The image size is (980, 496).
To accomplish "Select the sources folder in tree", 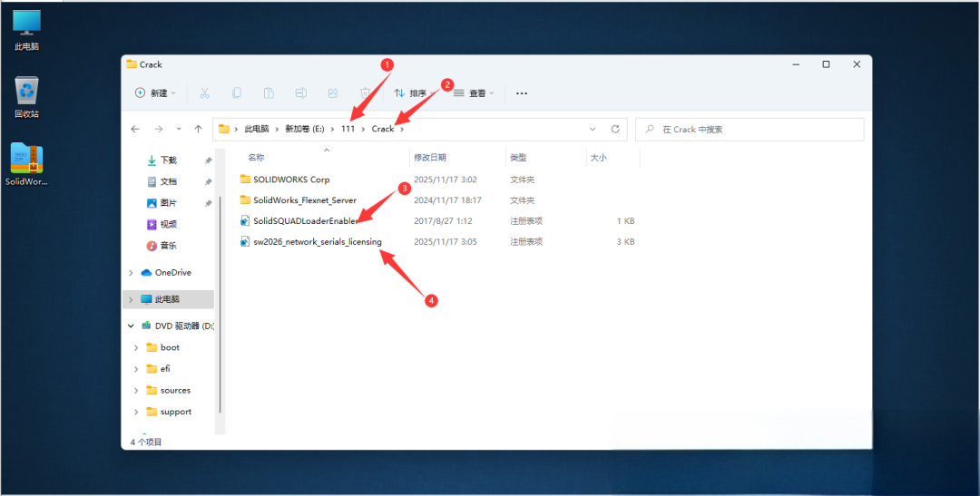I will tap(175, 391).
